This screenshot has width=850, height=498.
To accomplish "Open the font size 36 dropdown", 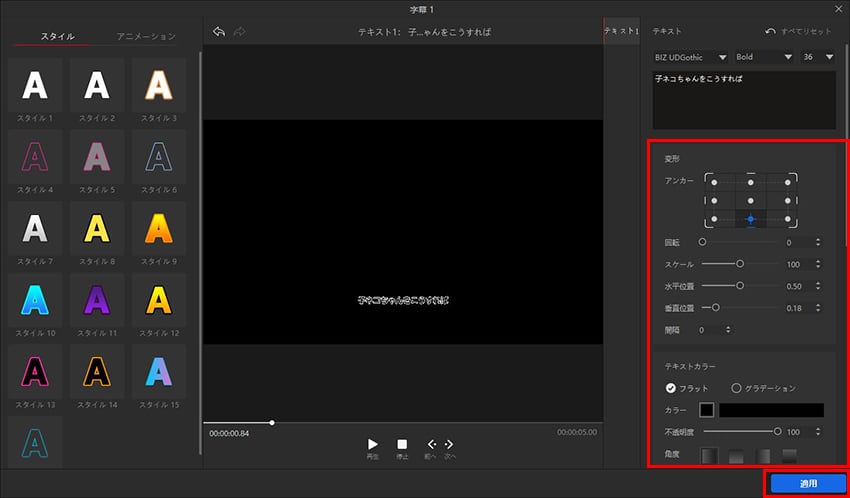I will tap(817, 57).
